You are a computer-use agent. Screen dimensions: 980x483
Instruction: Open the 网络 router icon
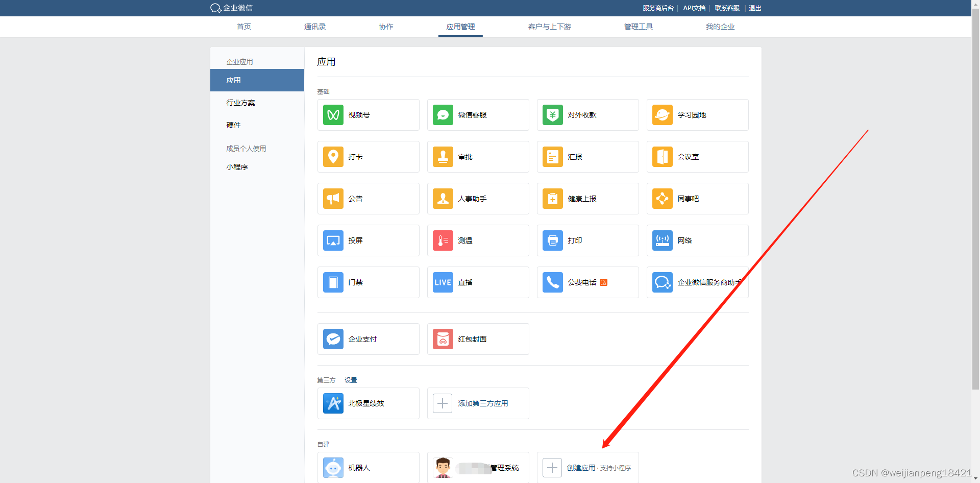click(x=663, y=240)
